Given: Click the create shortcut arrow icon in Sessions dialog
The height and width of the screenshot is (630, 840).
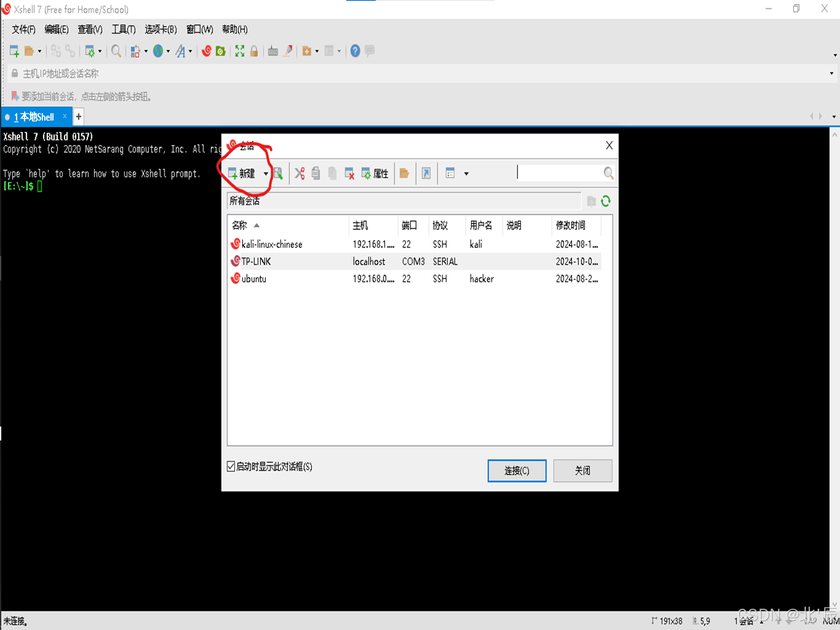Looking at the screenshot, I should 426,174.
